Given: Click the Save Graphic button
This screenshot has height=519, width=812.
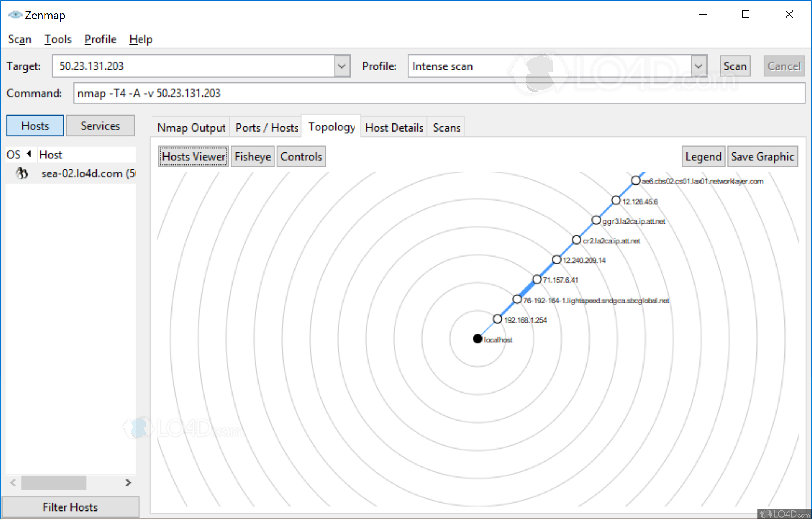Looking at the screenshot, I should (x=762, y=157).
